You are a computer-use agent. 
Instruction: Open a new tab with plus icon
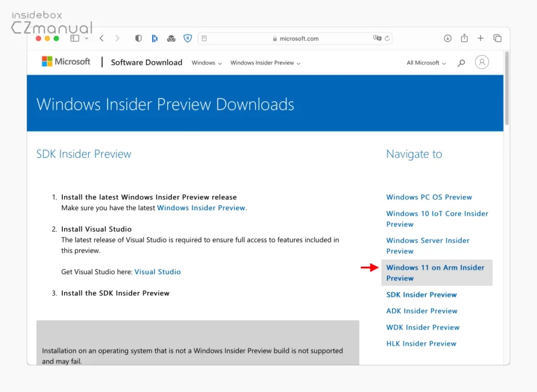[x=480, y=38]
